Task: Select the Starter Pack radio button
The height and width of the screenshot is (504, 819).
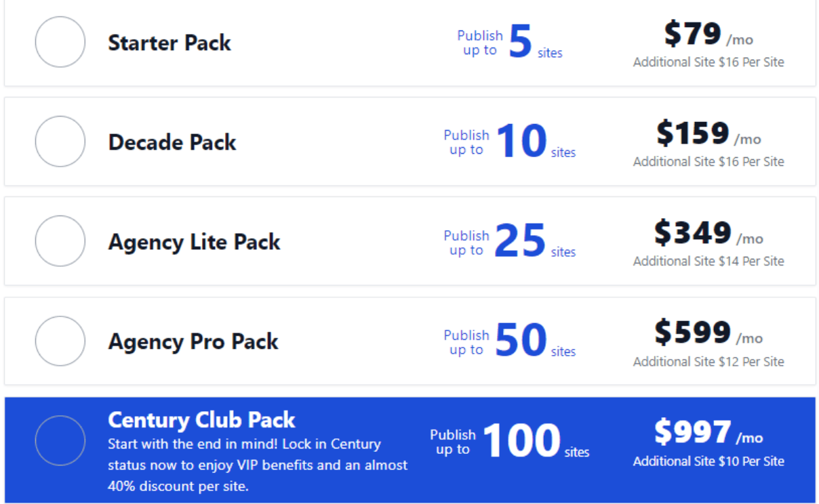Action: [x=60, y=42]
